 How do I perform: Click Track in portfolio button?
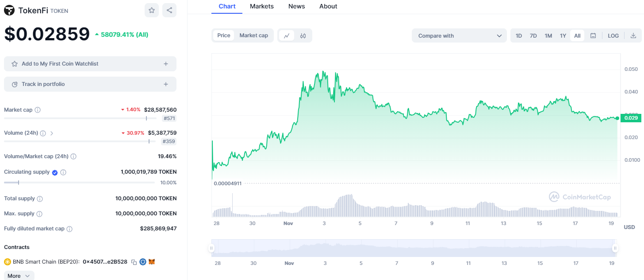90,84
